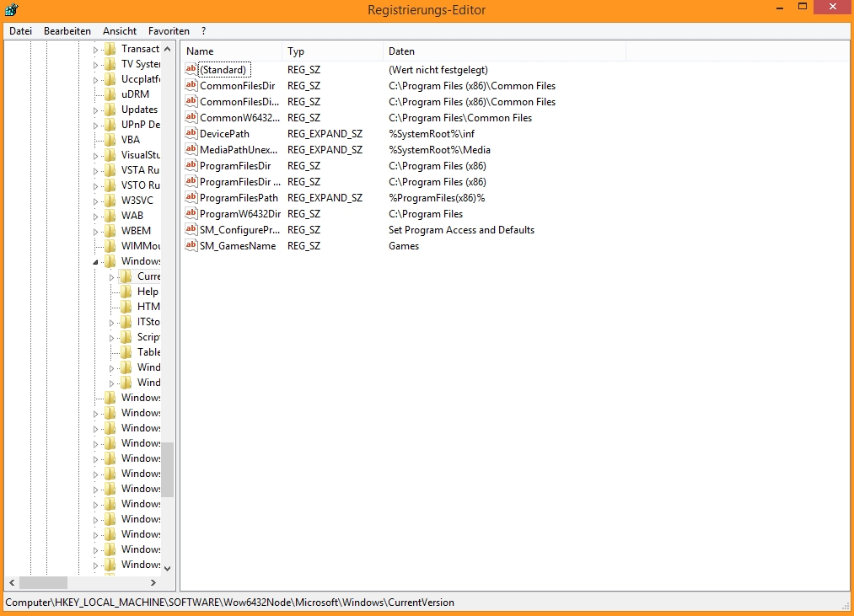Click the folder icon beside ITSto
854x616 pixels.
click(x=126, y=322)
